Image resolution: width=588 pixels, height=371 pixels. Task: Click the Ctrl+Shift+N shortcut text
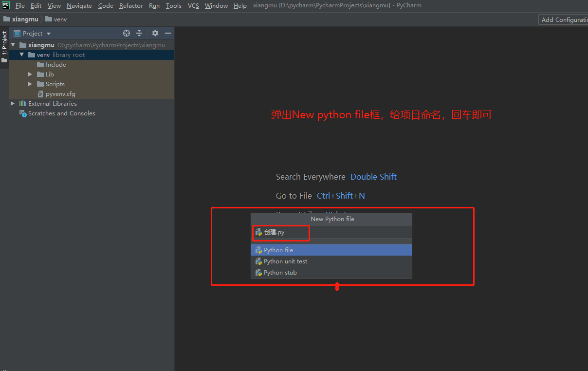pos(341,196)
